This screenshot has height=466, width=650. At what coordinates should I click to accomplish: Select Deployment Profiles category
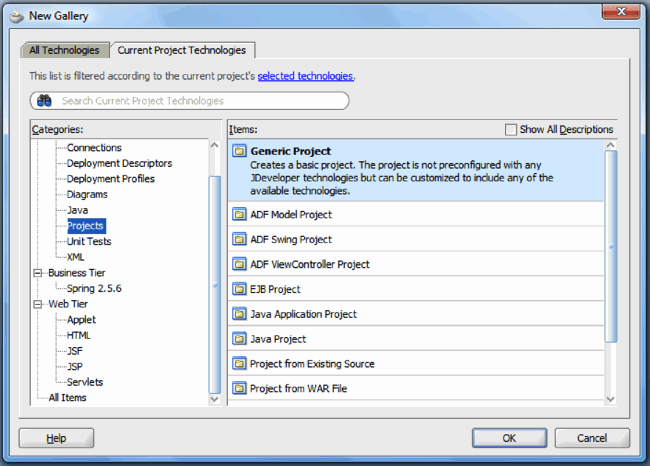coord(111,179)
